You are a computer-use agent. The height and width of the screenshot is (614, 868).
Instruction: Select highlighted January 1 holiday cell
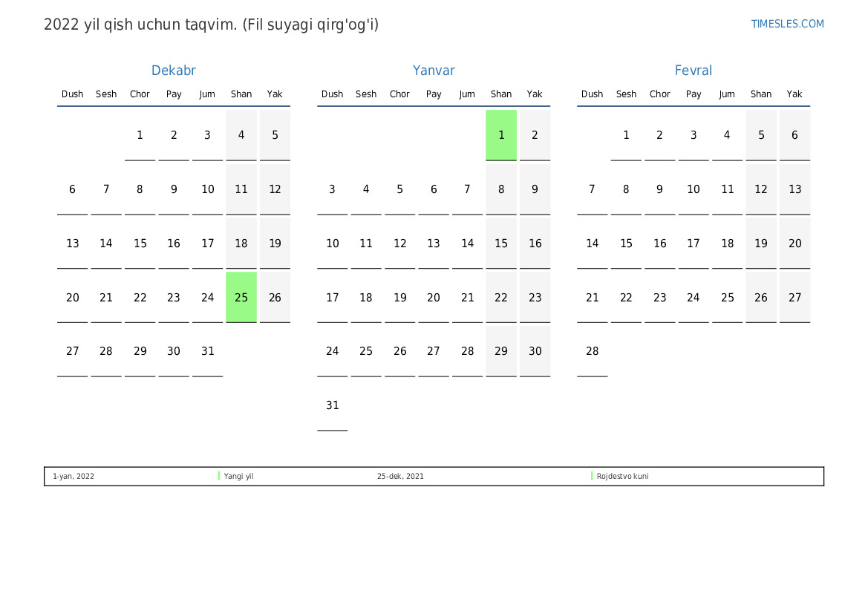click(501, 135)
